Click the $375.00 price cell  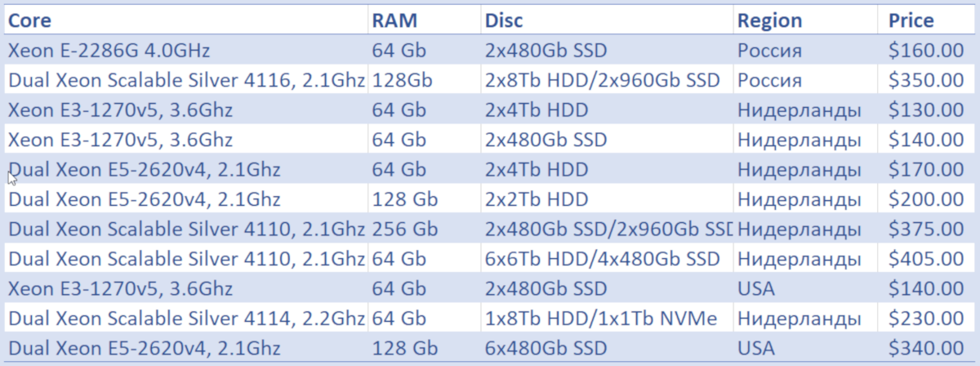[x=930, y=229]
